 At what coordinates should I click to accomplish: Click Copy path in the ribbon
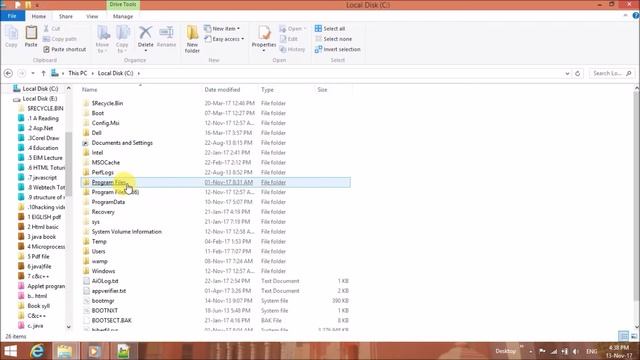(x=60, y=39)
